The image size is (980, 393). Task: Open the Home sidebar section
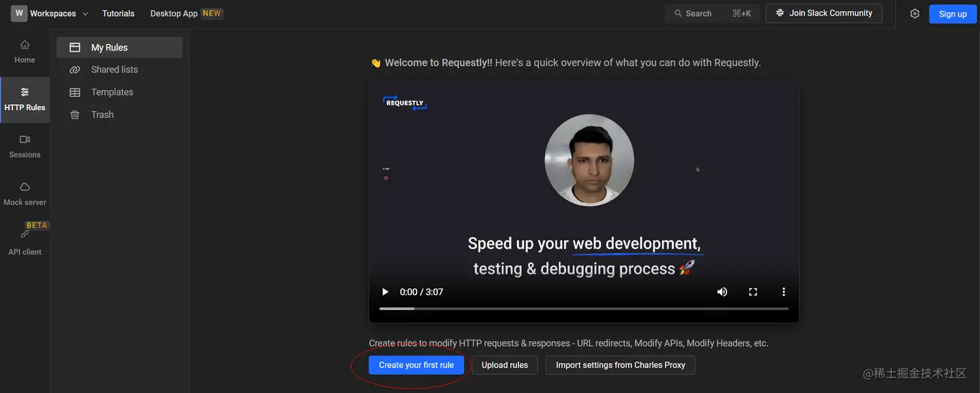pos(25,52)
